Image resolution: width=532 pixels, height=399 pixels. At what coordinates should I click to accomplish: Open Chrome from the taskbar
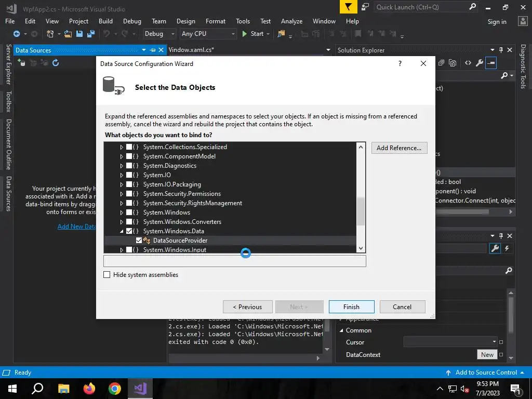(115, 389)
